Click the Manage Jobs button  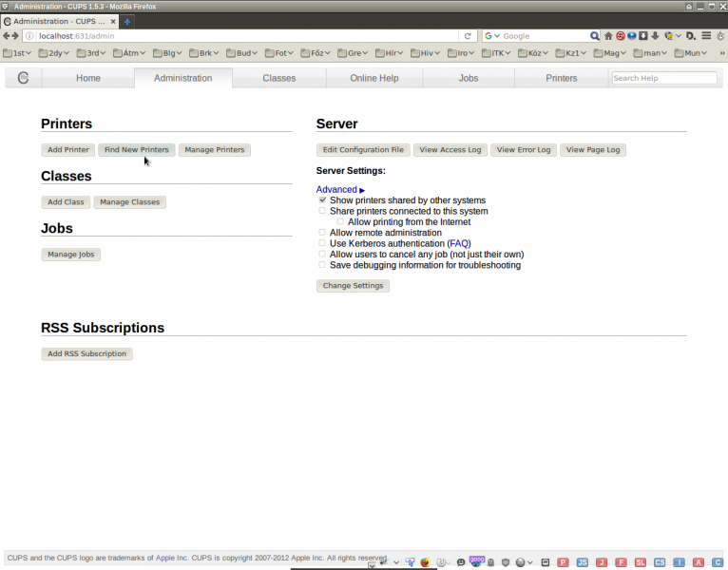(x=71, y=255)
